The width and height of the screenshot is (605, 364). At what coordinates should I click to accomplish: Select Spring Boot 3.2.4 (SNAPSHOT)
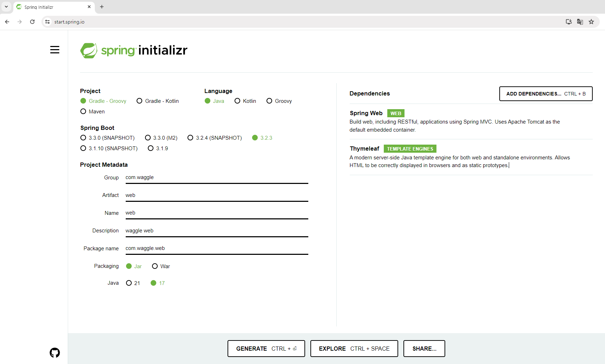tap(215, 138)
